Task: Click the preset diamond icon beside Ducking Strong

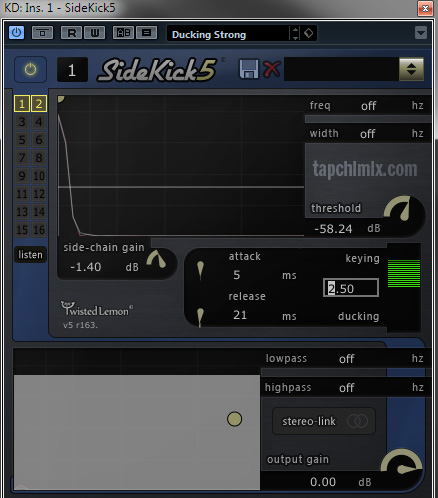Action: tap(309, 33)
